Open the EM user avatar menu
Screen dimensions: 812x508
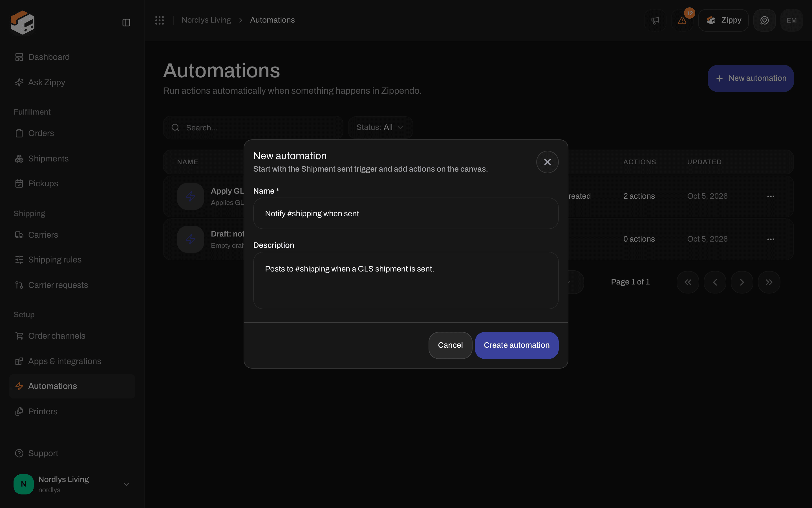pos(791,20)
